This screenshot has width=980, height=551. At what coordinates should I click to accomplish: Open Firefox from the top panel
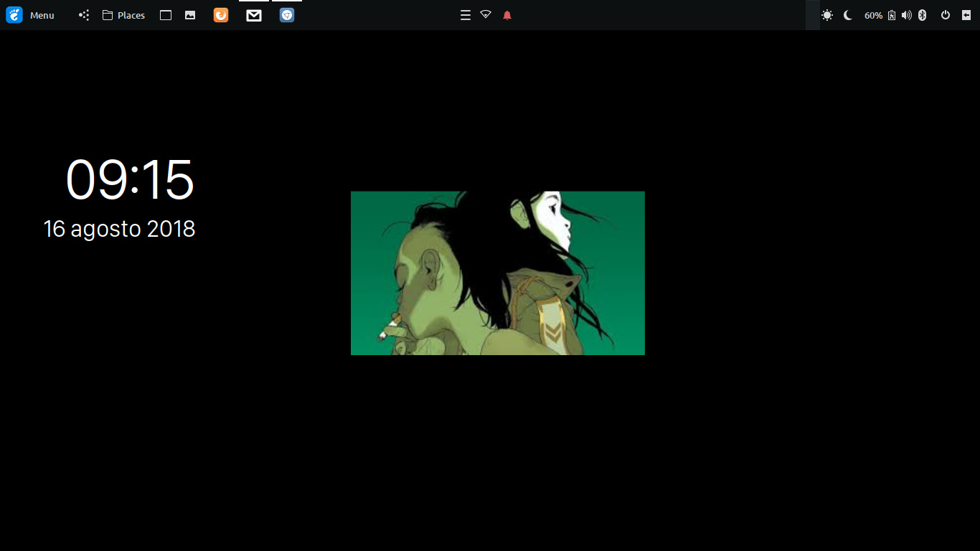[x=220, y=14]
